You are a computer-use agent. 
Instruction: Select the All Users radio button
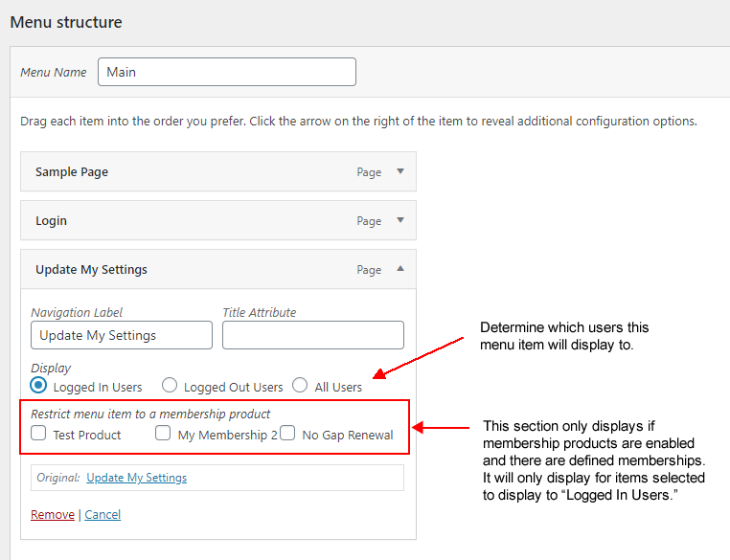click(x=300, y=386)
